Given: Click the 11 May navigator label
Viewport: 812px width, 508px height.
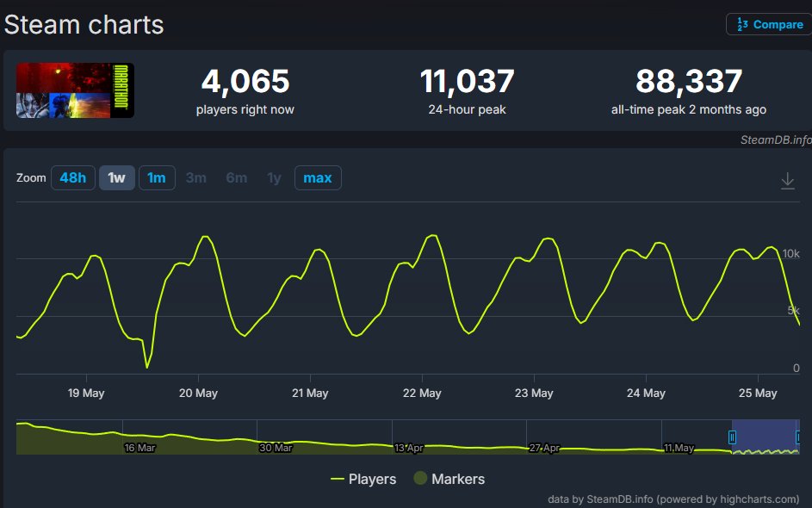Looking at the screenshot, I should [679, 448].
